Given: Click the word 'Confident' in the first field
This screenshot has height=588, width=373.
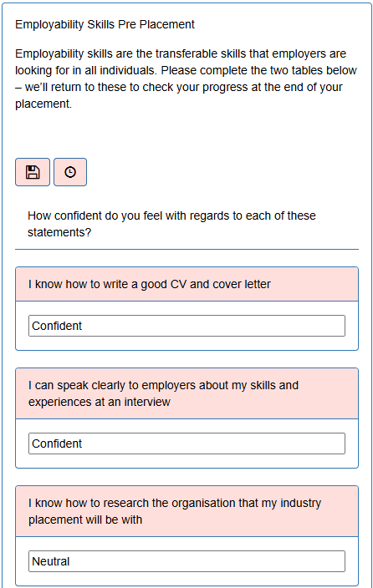Looking at the screenshot, I should pyautogui.click(x=57, y=326).
